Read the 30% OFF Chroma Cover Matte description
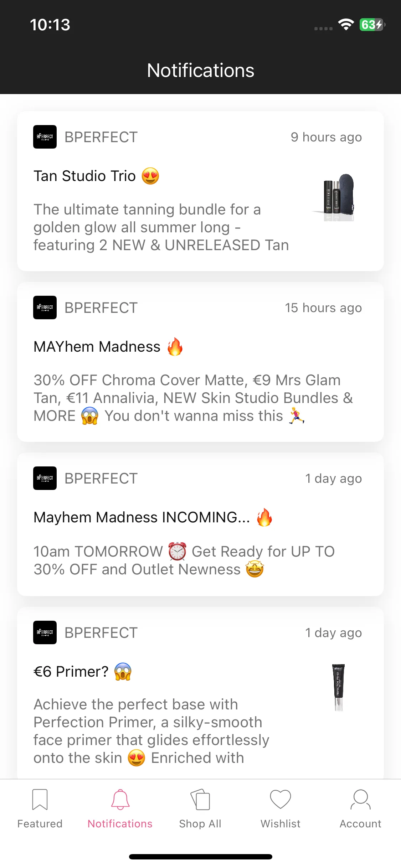This screenshot has height=868, width=401. [x=193, y=398]
